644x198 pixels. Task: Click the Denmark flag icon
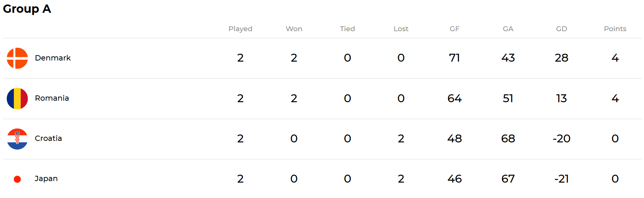tap(17, 58)
